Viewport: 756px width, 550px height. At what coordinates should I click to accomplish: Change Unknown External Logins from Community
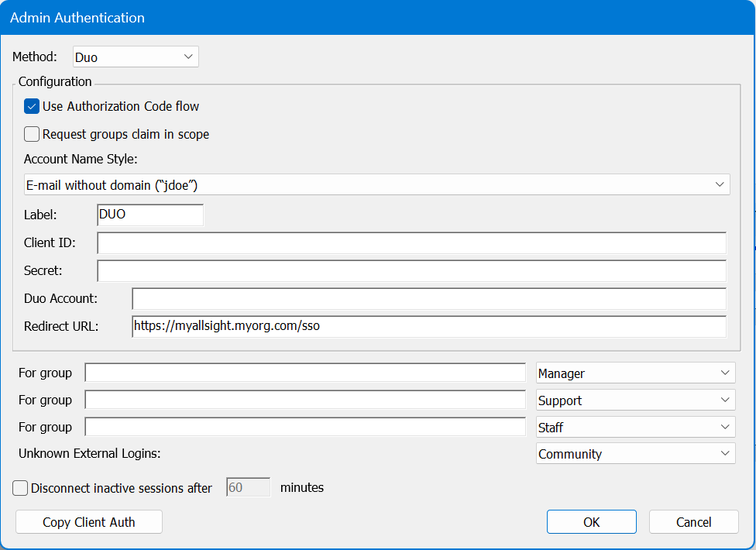click(635, 454)
